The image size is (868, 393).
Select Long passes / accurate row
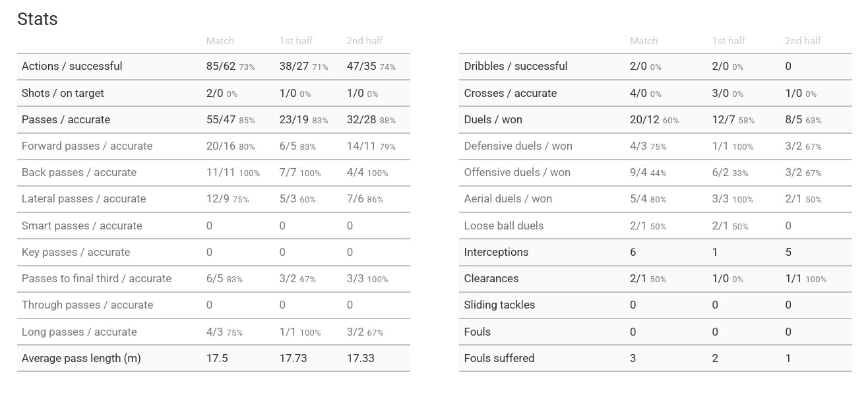pos(214,332)
